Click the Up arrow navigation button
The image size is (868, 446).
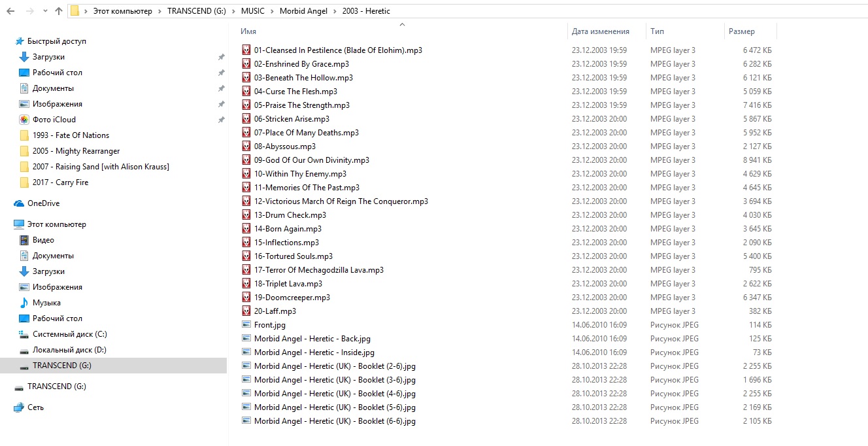pos(59,11)
